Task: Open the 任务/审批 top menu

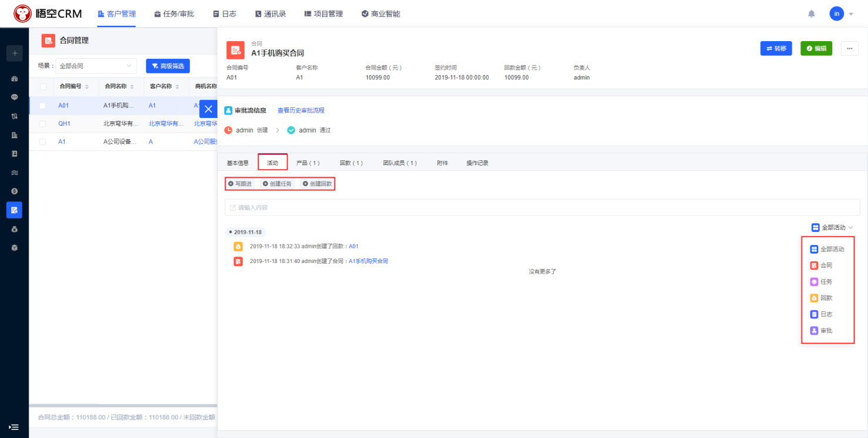Action: pyautogui.click(x=174, y=14)
